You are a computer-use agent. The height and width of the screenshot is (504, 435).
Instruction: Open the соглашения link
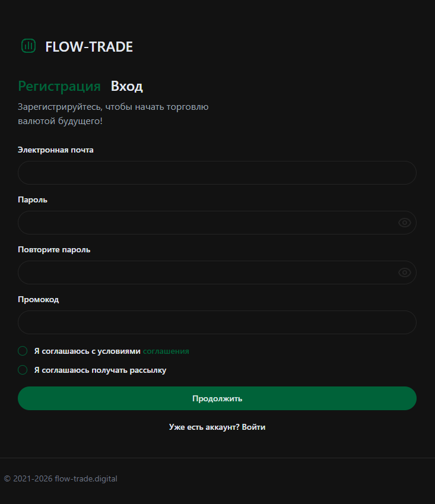(x=166, y=351)
